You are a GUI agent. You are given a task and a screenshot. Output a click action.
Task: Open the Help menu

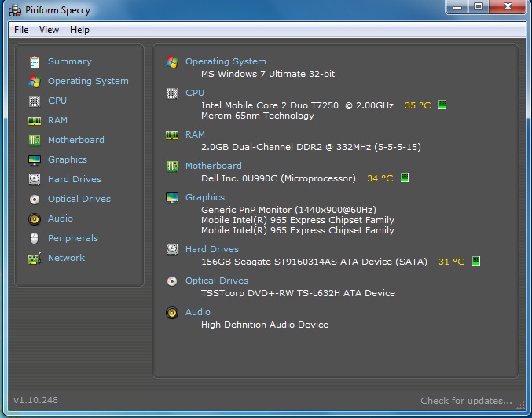(79, 30)
